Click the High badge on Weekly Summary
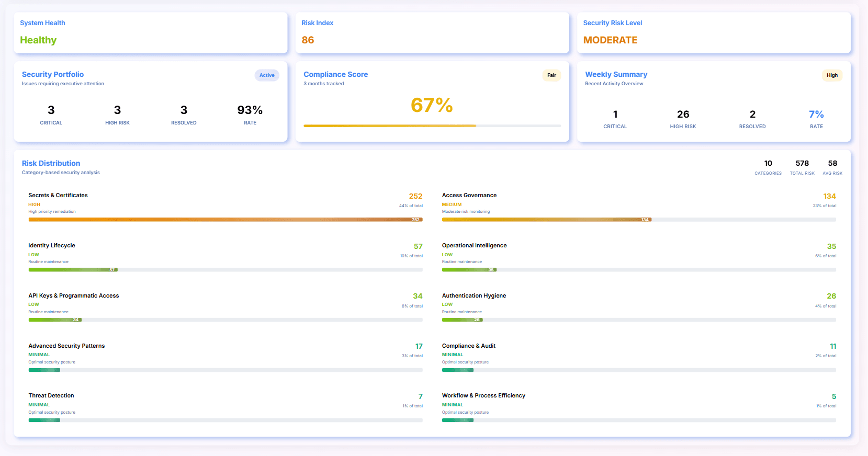 coord(832,75)
